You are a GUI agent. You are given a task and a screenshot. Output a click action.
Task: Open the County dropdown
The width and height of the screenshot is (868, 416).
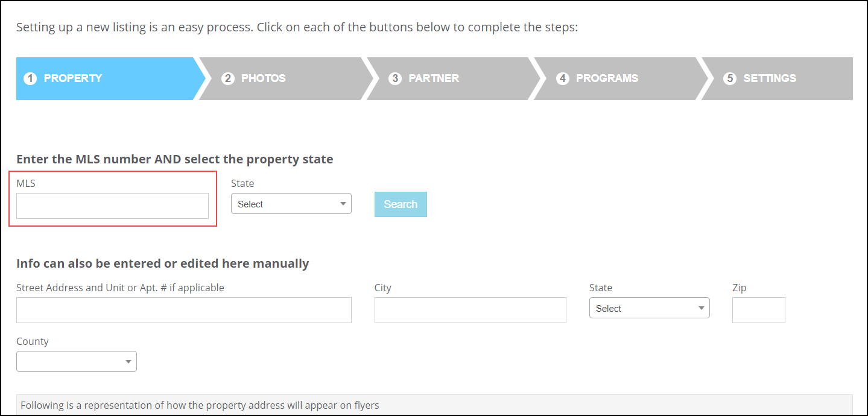[77, 361]
